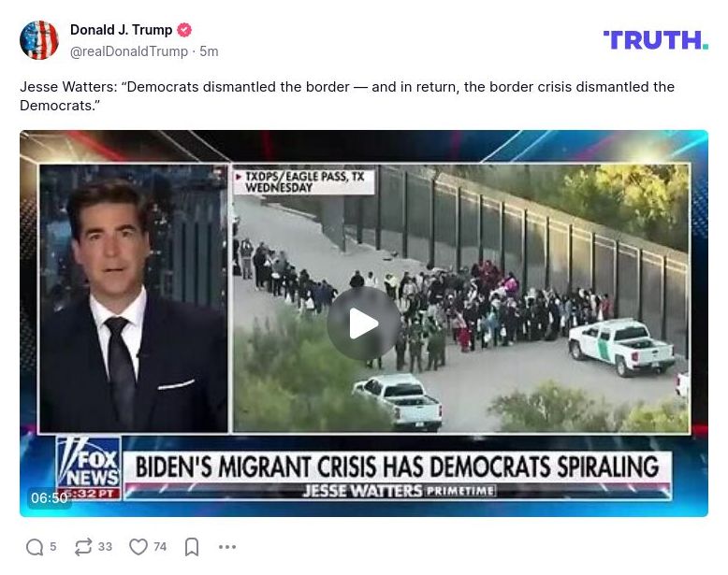Click the reply count 5
Viewport: 728px width, 575px height.
[53, 547]
